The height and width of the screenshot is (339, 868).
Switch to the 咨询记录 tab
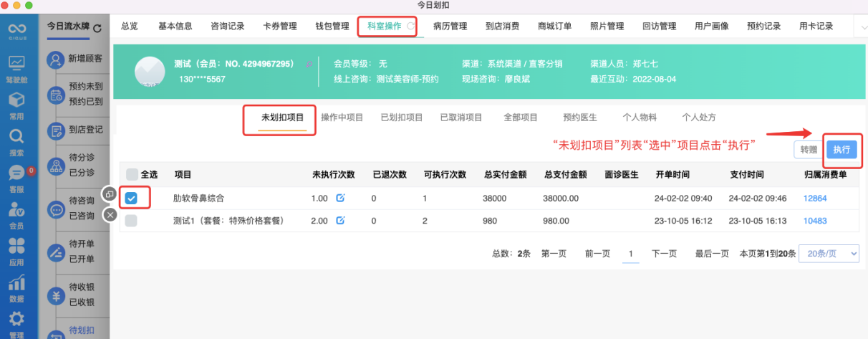tap(228, 27)
